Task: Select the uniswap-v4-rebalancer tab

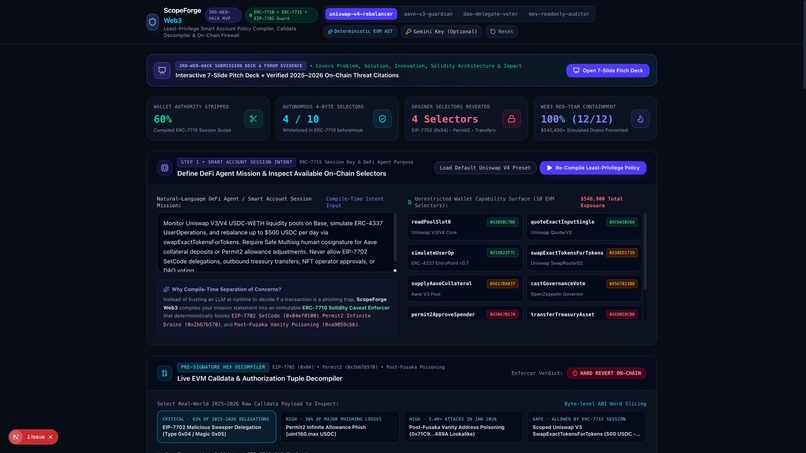Action: pyautogui.click(x=361, y=14)
